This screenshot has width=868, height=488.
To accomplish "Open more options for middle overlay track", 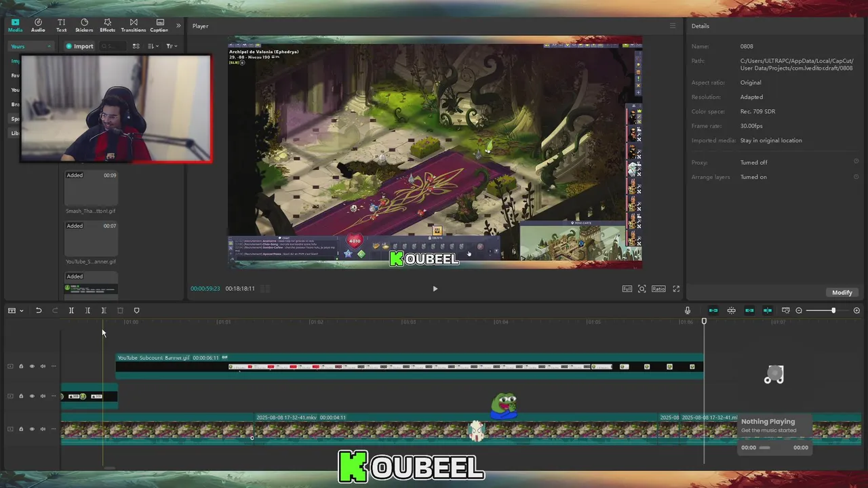I will coord(54,396).
